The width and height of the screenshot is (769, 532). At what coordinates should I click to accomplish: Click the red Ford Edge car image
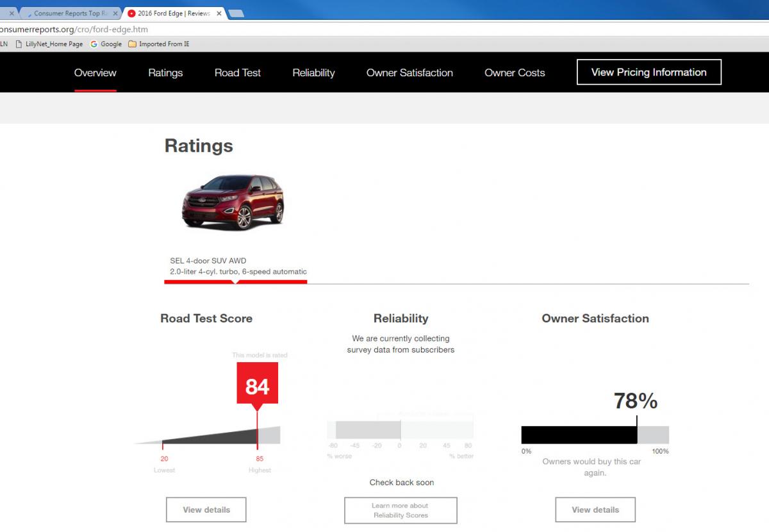coord(233,202)
